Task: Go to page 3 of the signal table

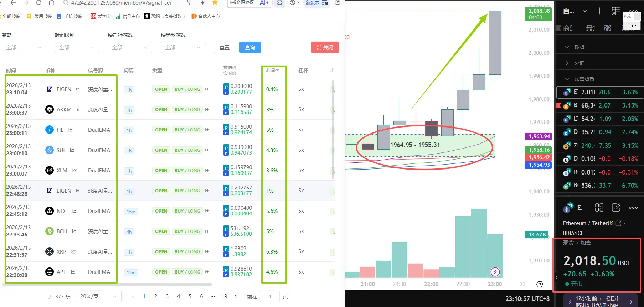Action: [167, 296]
